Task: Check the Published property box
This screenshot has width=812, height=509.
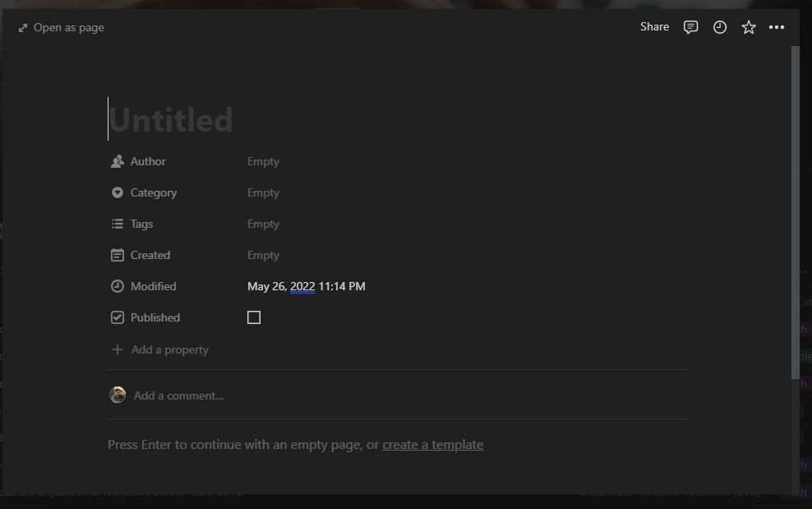Action: tap(254, 317)
